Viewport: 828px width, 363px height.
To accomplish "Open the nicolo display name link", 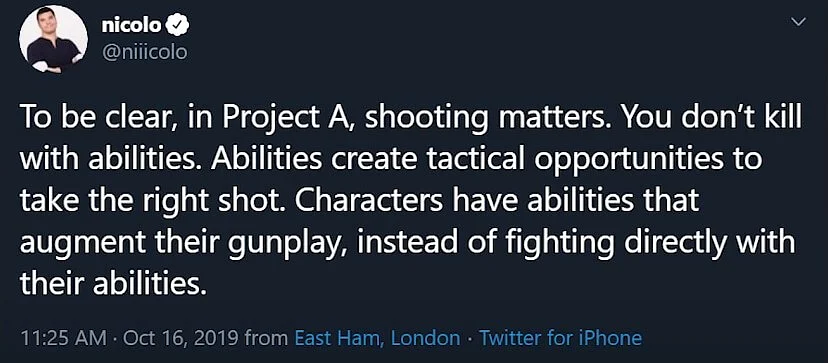I will pos(130,26).
